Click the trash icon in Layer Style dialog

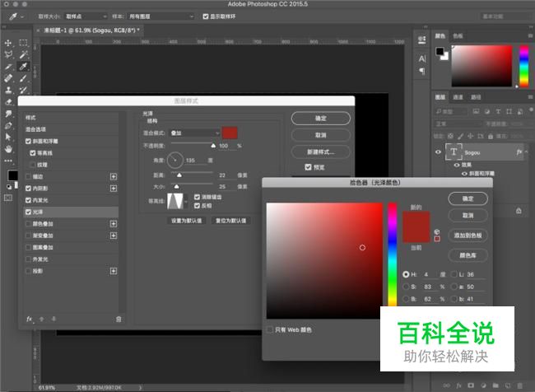point(119,320)
